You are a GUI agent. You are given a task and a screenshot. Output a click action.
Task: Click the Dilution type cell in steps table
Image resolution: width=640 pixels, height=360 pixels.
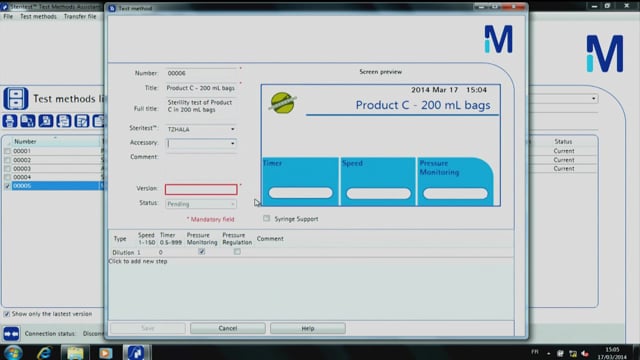tap(123, 253)
